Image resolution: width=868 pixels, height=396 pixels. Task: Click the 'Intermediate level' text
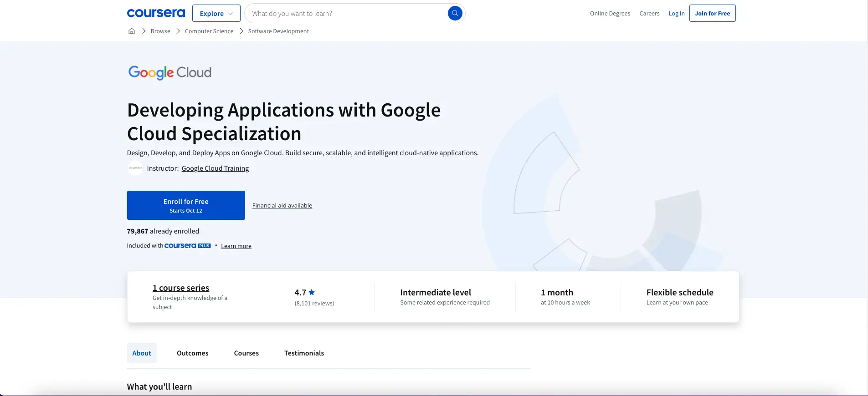click(x=436, y=292)
